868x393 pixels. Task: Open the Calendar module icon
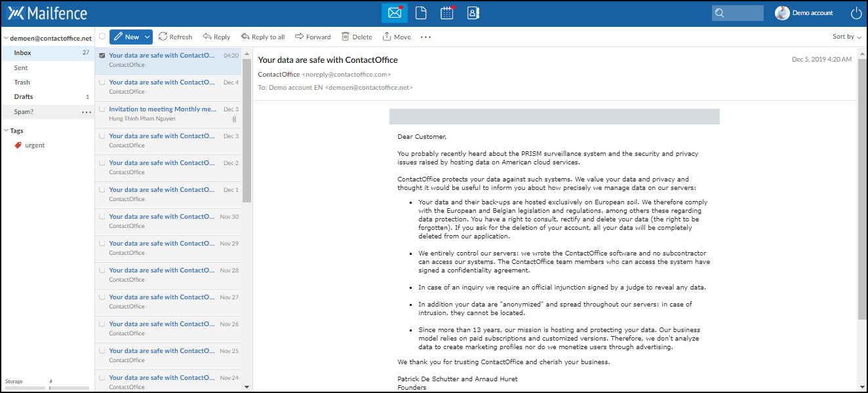pos(447,13)
